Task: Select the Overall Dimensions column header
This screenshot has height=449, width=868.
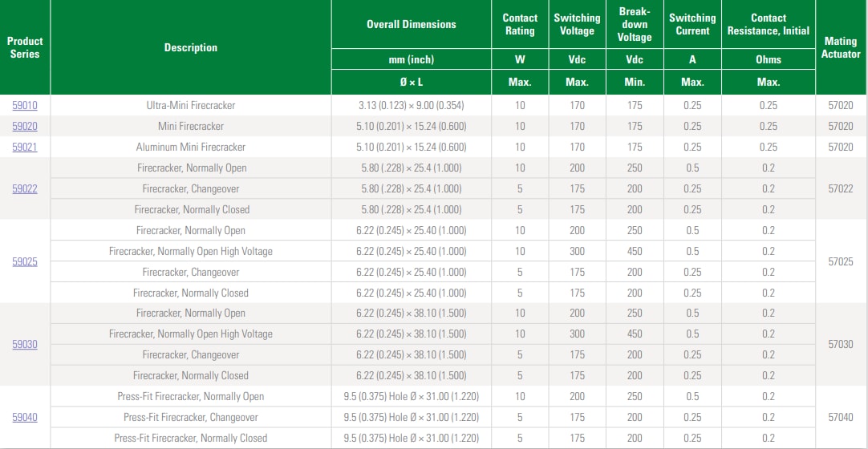Action: [411, 24]
